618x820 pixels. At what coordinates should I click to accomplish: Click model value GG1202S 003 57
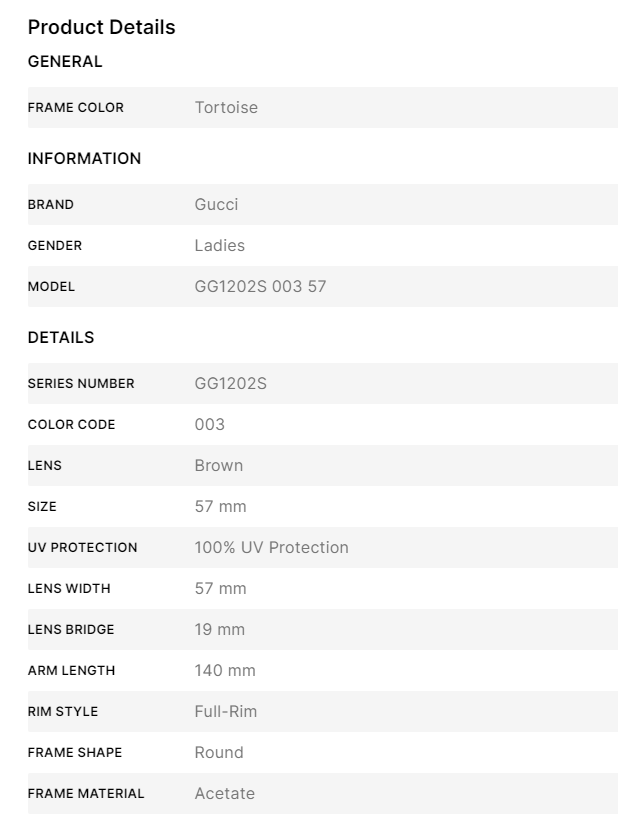pos(260,286)
